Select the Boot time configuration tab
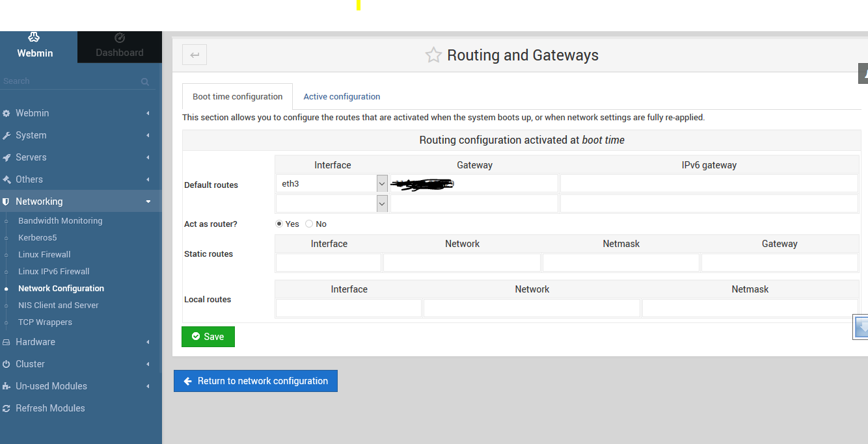Screen dimensions: 868x444 point(237,96)
